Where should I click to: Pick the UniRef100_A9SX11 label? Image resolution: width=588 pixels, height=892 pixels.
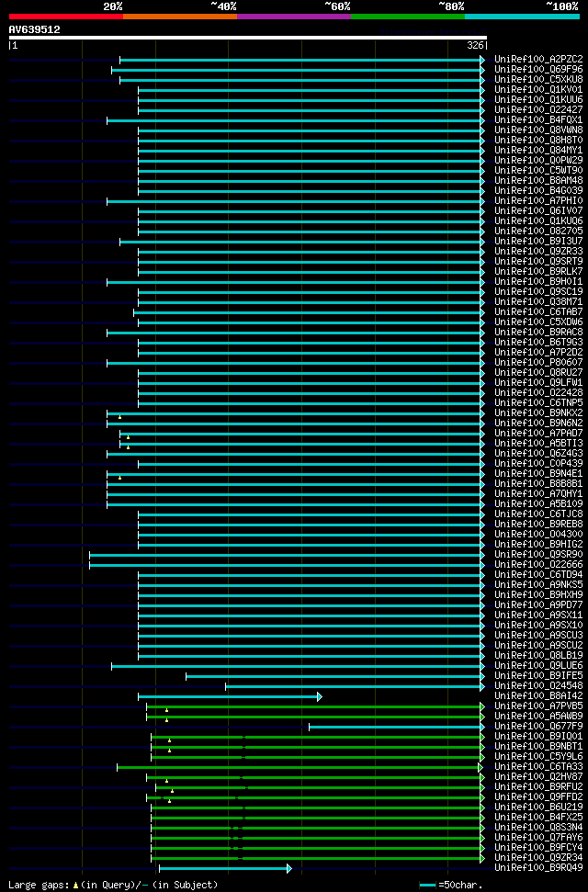click(538, 615)
